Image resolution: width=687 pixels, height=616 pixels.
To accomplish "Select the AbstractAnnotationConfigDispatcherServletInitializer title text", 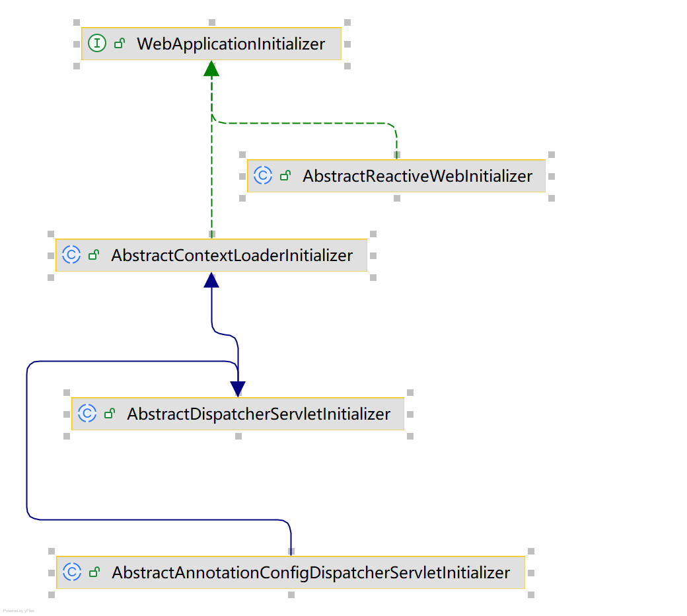I will pos(310,572).
